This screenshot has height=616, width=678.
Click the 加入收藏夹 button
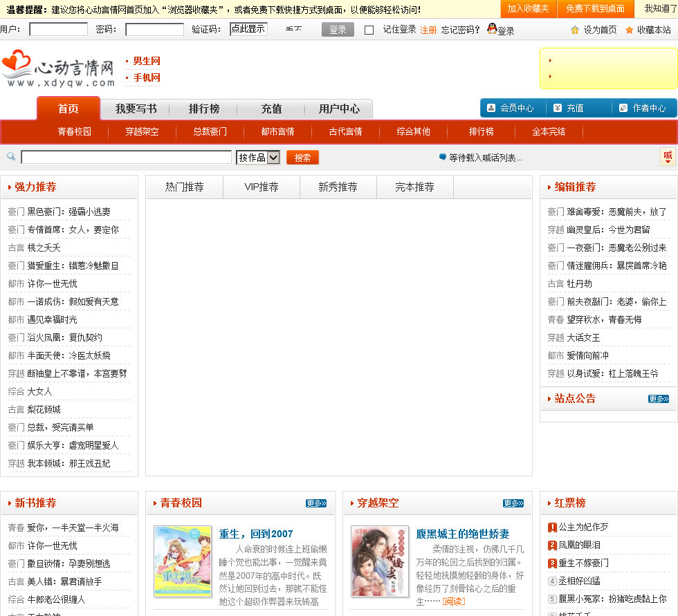coord(527,8)
